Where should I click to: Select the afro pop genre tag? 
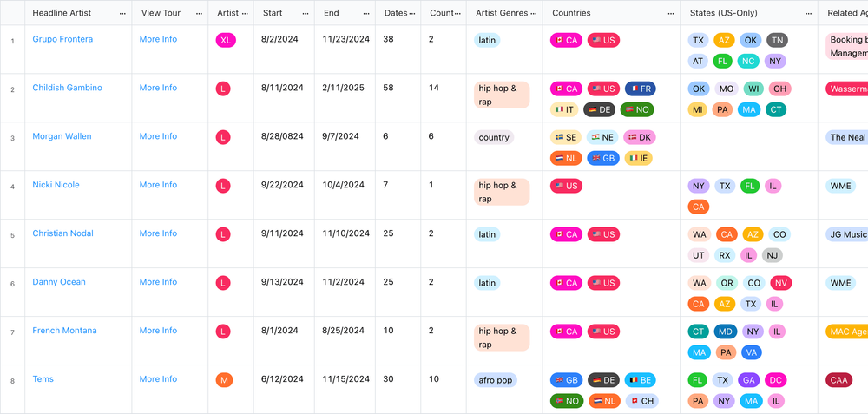click(496, 379)
